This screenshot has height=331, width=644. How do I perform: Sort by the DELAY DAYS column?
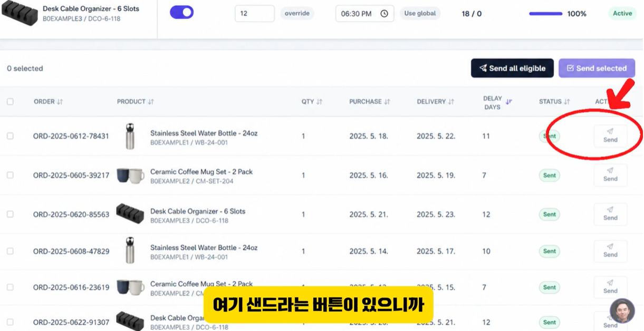click(x=497, y=102)
